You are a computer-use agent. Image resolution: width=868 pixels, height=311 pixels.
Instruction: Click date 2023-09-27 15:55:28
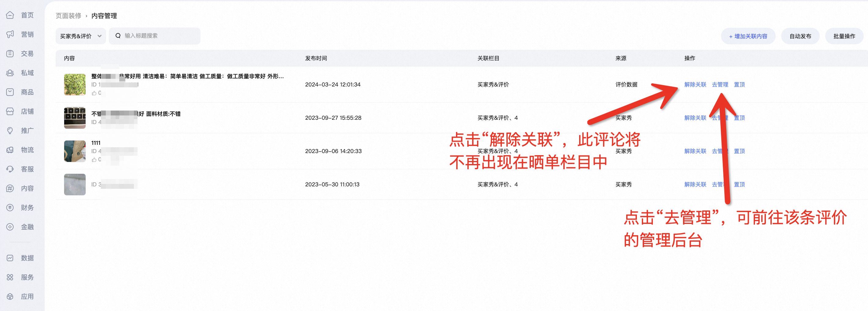[333, 118]
